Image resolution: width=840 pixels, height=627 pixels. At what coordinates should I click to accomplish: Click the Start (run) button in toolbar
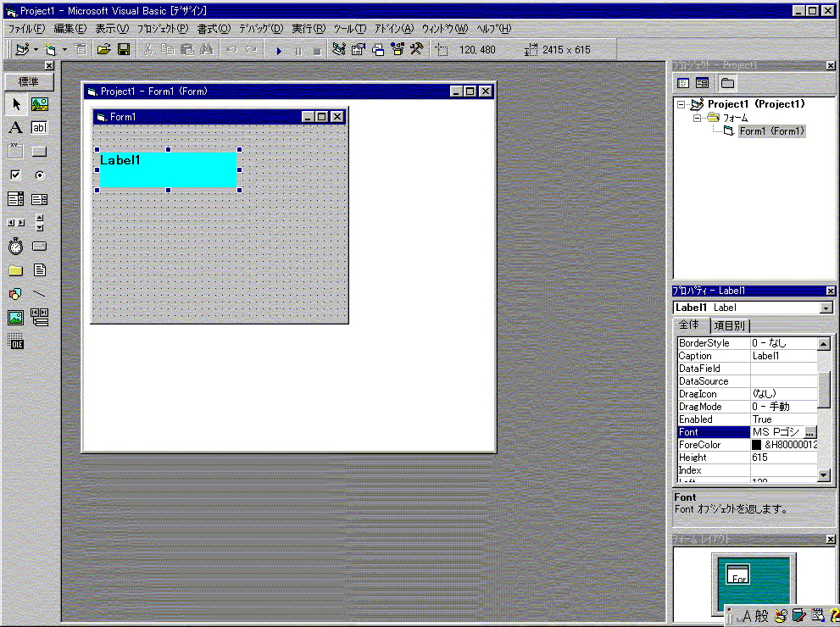(279, 50)
